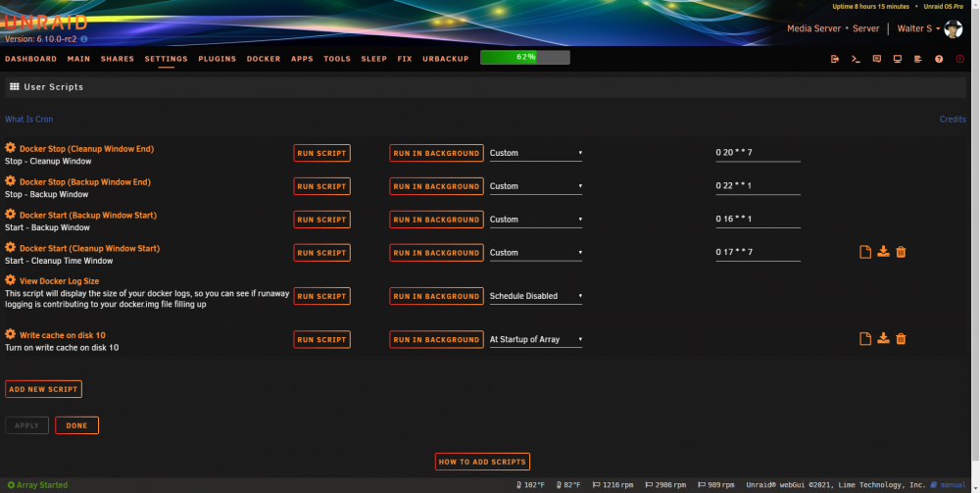The height and width of the screenshot is (493, 980).
Task: Open the Credits link
Action: point(953,120)
